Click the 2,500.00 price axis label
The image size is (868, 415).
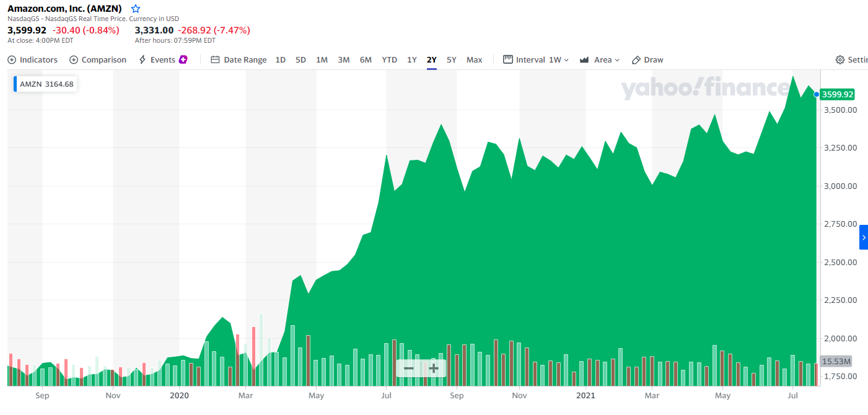(x=840, y=262)
